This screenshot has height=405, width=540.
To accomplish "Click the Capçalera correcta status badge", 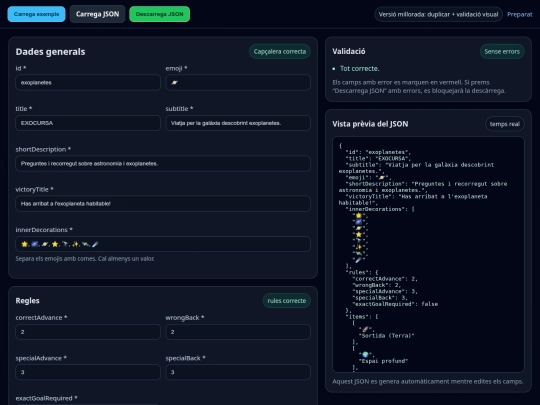I will (280, 51).
